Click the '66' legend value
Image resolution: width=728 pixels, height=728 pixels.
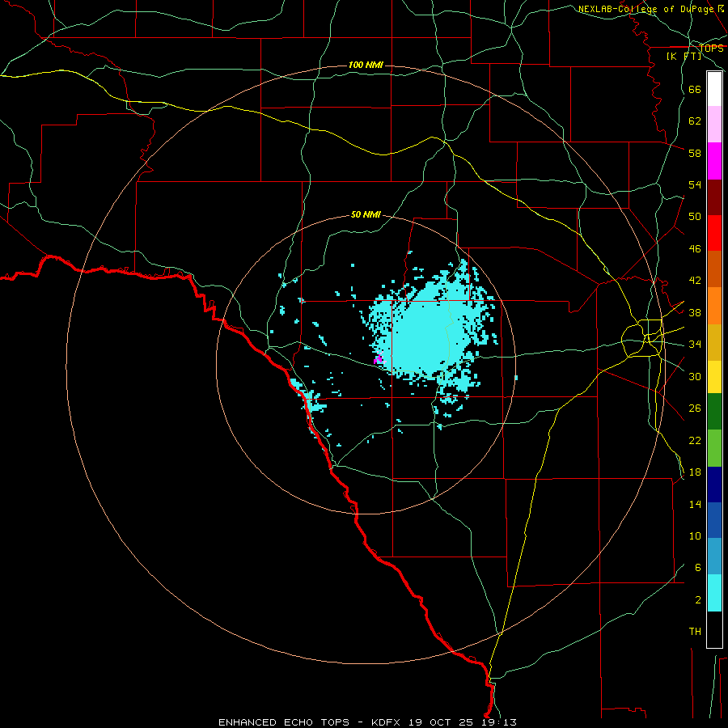695,90
